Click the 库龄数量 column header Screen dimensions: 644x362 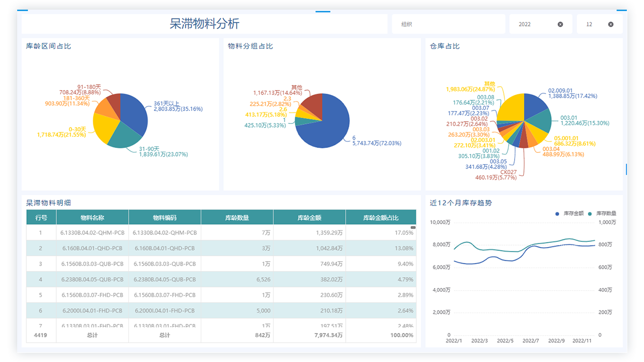tap(237, 218)
